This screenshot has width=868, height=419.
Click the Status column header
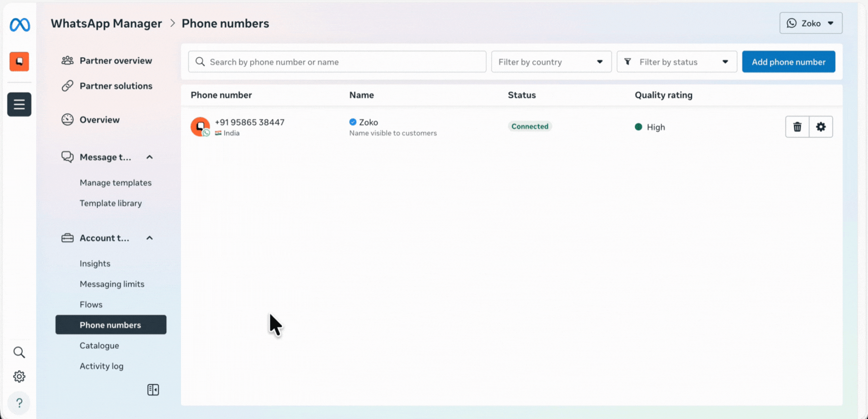tap(522, 95)
